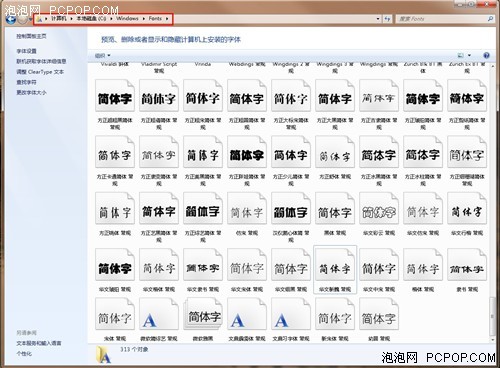This screenshot has width=500, height=368.
Task: Select the 华文彩云 outlined font icon
Action: [379, 208]
